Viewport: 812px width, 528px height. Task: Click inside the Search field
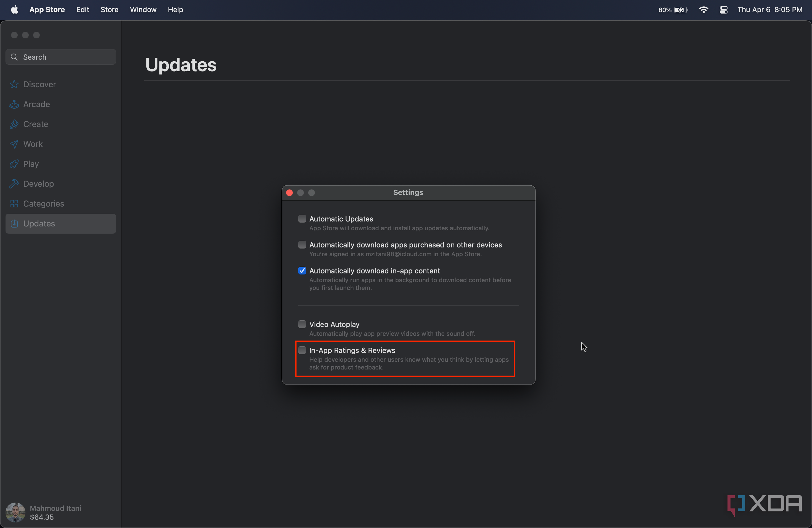[x=60, y=57]
